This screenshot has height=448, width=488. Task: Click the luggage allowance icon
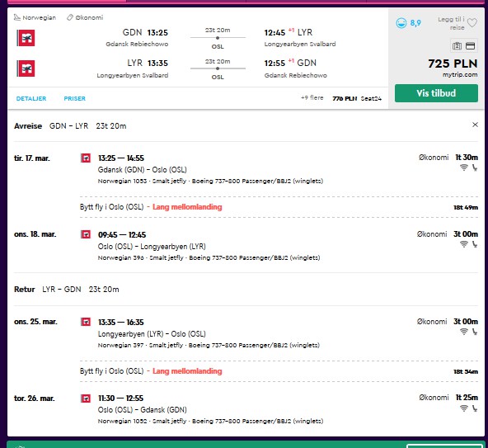[457, 46]
